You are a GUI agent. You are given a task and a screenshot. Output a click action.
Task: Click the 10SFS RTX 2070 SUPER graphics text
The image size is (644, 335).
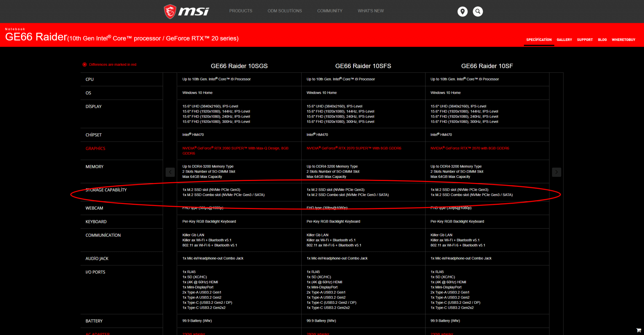coord(354,148)
